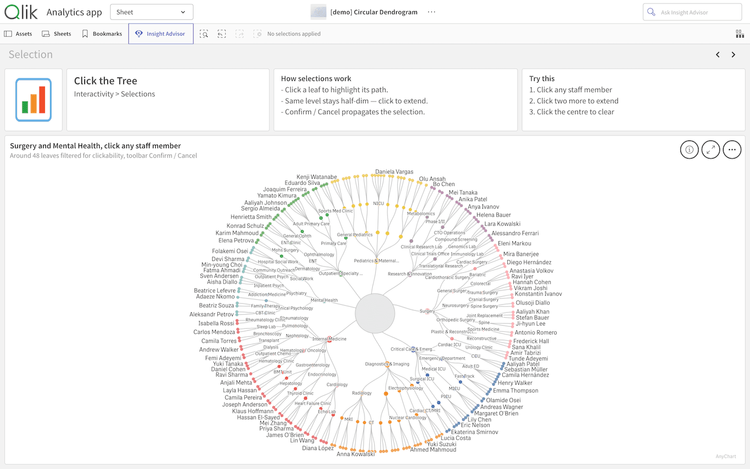Click the clear all selections icon
Screen dimensions: 750x469
pyautogui.click(x=257, y=34)
